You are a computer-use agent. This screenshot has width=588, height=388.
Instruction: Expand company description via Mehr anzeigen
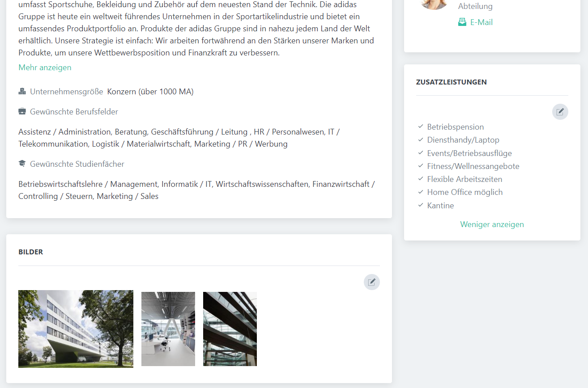pyautogui.click(x=45, y=67)
